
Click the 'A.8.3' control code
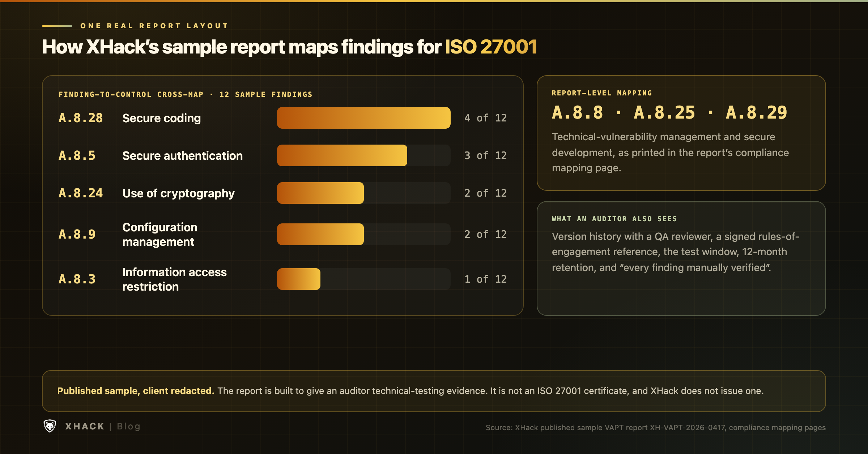click(77, 279)
